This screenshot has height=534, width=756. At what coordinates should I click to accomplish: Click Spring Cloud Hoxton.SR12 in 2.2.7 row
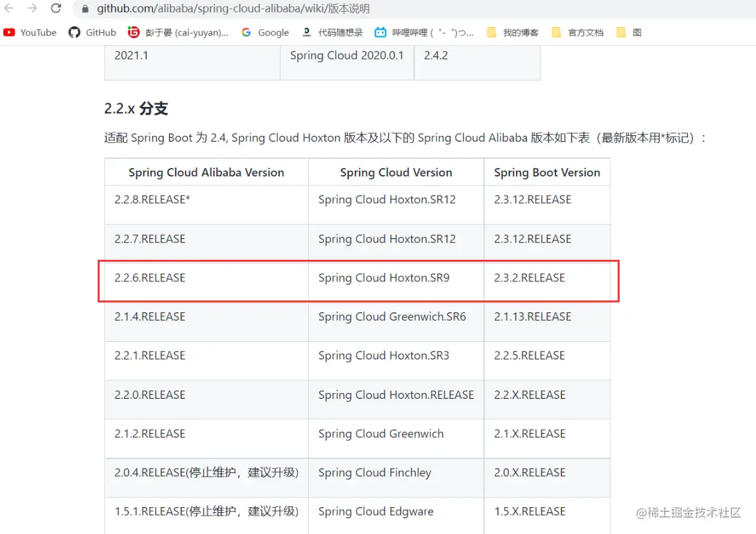pos(396,243)
